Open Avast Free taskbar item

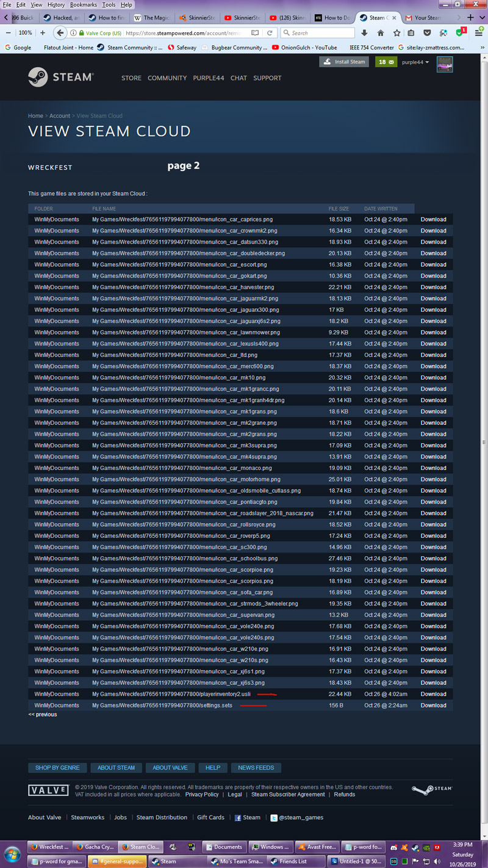[x=317, y=847]
